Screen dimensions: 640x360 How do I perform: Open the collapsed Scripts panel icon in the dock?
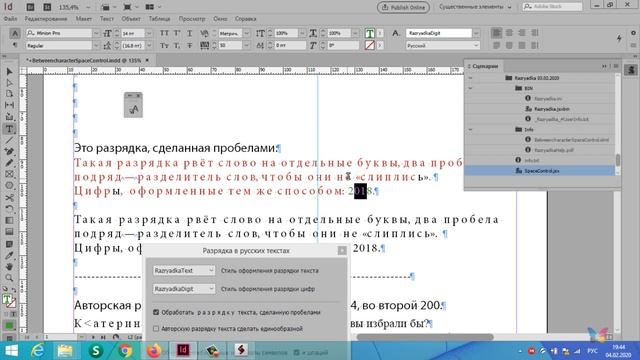pyautogui.click(x=631, y=70)
